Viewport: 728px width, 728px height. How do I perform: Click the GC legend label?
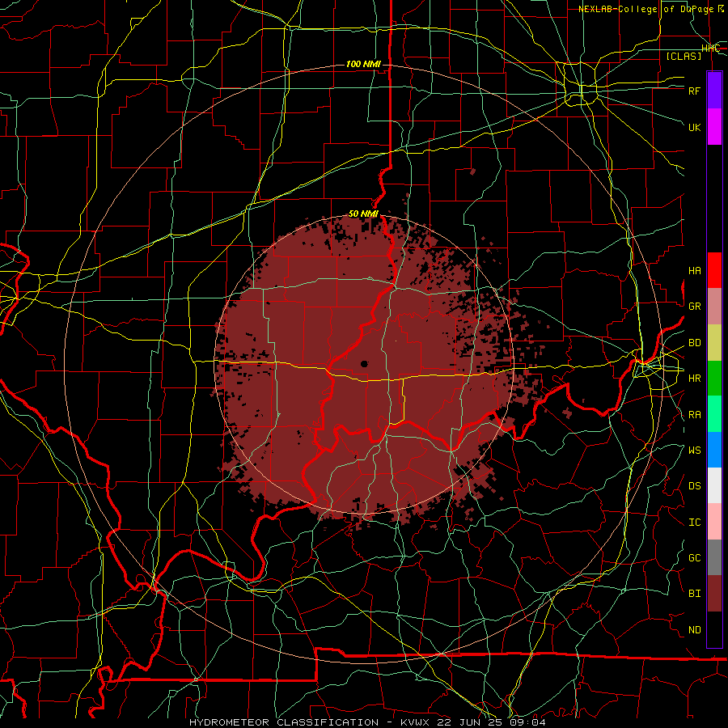(694, 557)
